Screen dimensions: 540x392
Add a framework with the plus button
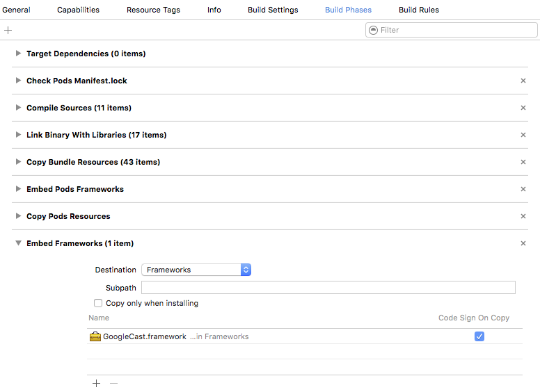(96, 384)
